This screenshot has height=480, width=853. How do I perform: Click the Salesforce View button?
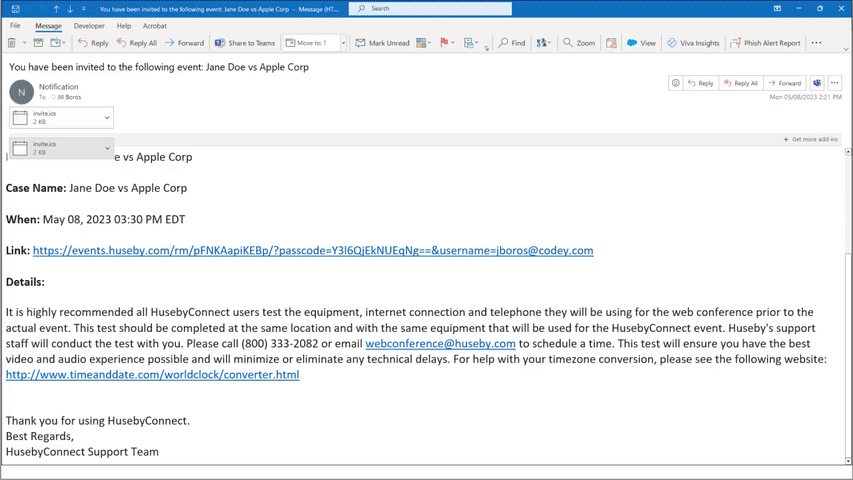(x=641, y=42)
